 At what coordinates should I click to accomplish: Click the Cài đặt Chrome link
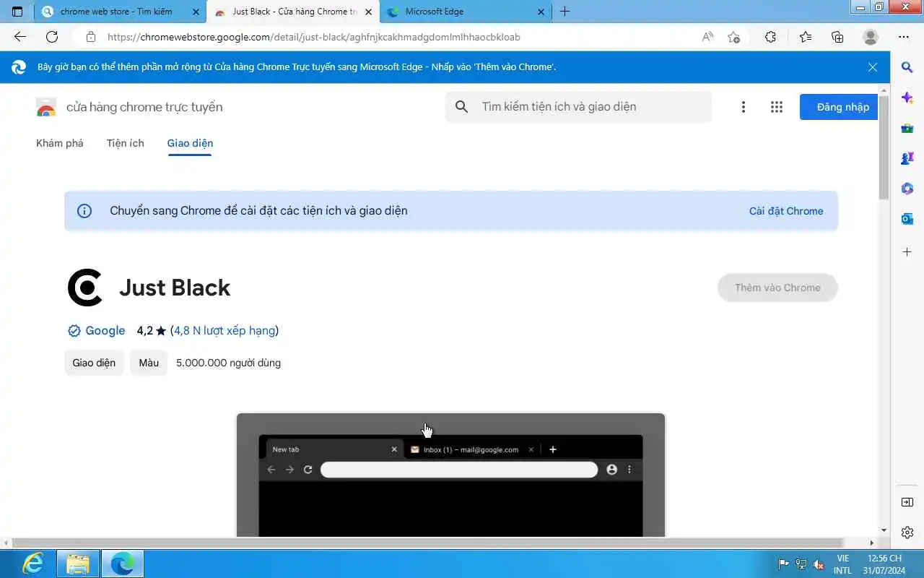pyautogui.click(x=786, y=211)
